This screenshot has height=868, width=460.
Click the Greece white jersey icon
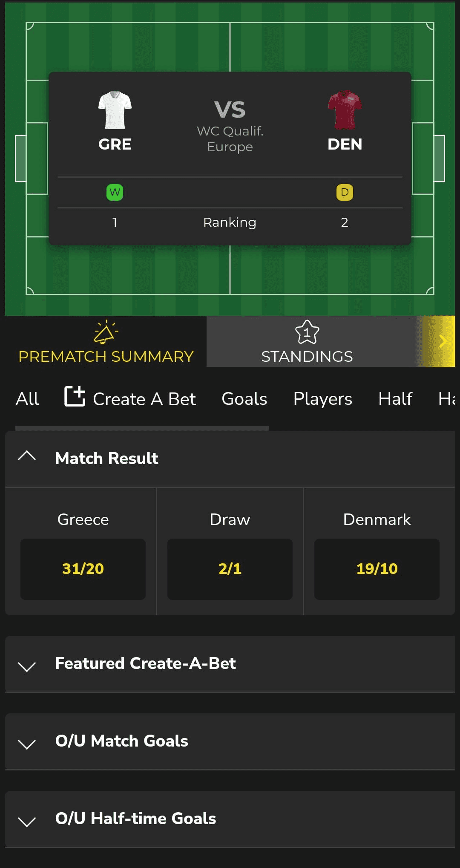(115, 107)
